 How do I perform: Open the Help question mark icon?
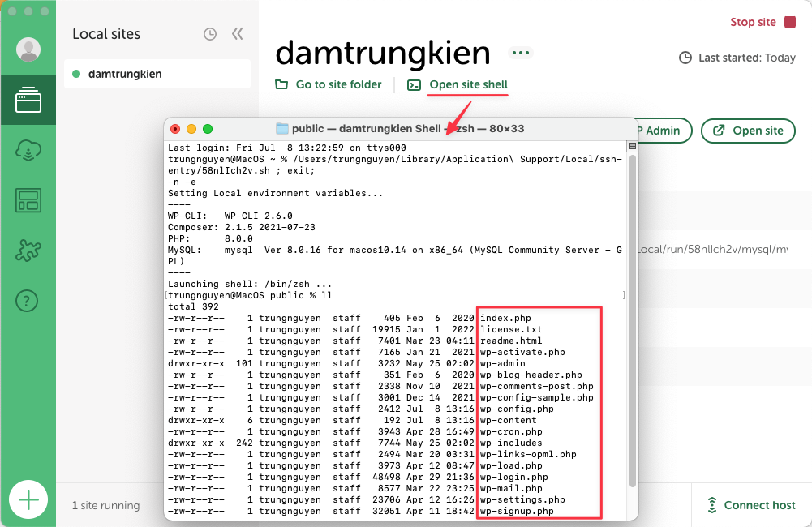(x=27, y=301)
